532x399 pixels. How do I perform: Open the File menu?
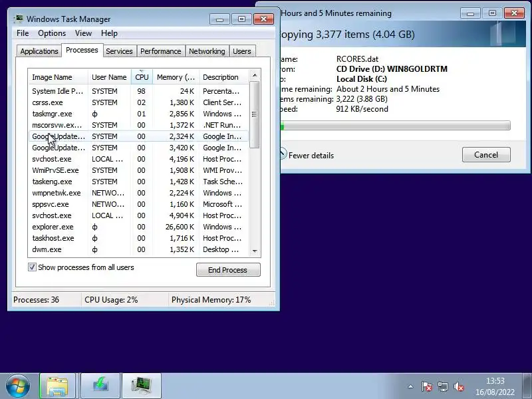(23, 33)
